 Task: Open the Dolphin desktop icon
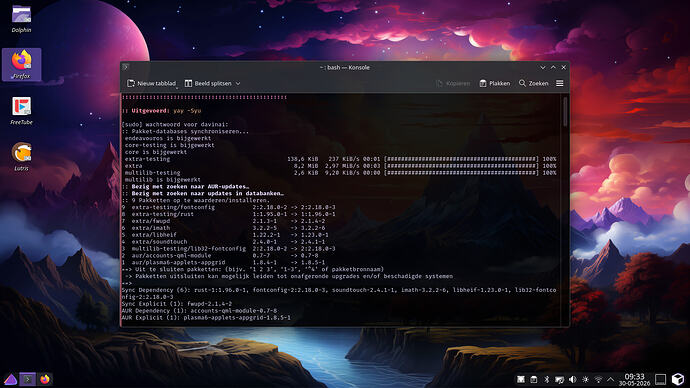point(21,19)
